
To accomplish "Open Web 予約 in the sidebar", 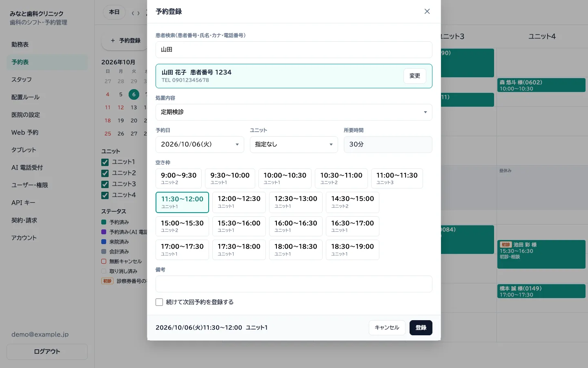I will tap(47, 132).
